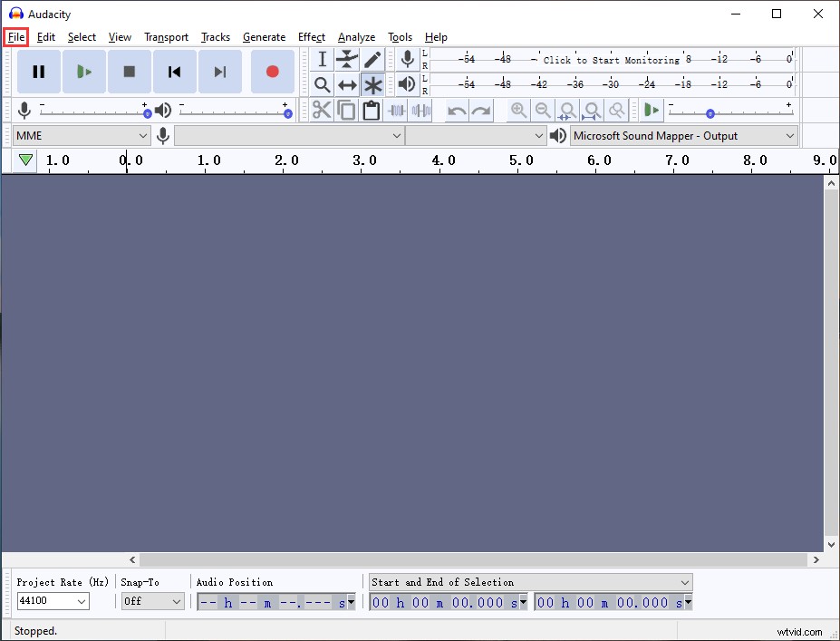Select the Draw tool
The width and height of the screenshot is (840, 641).
pyautogui.click(x=372, y=59)
